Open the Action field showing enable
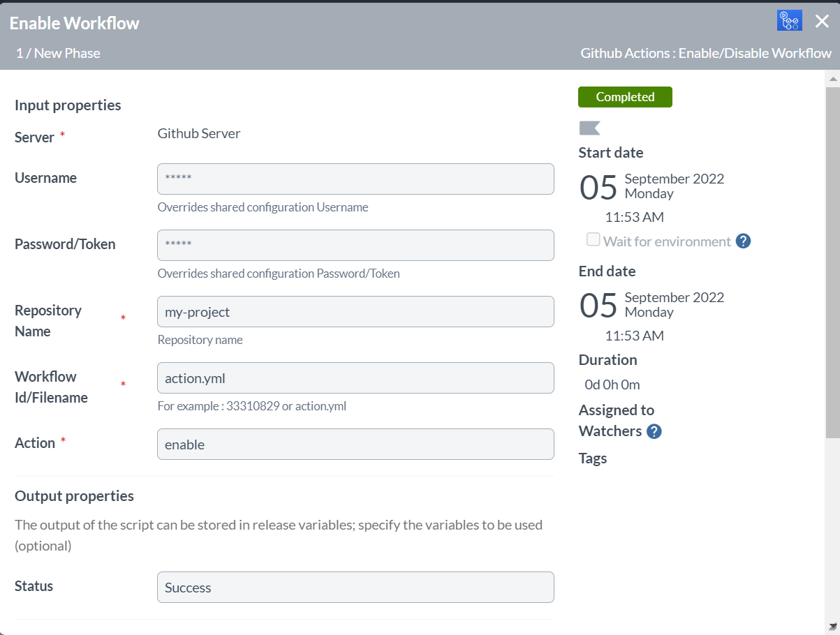Image resolution: width=840 pixels, height=635 pixels. (x=355, y=444)
